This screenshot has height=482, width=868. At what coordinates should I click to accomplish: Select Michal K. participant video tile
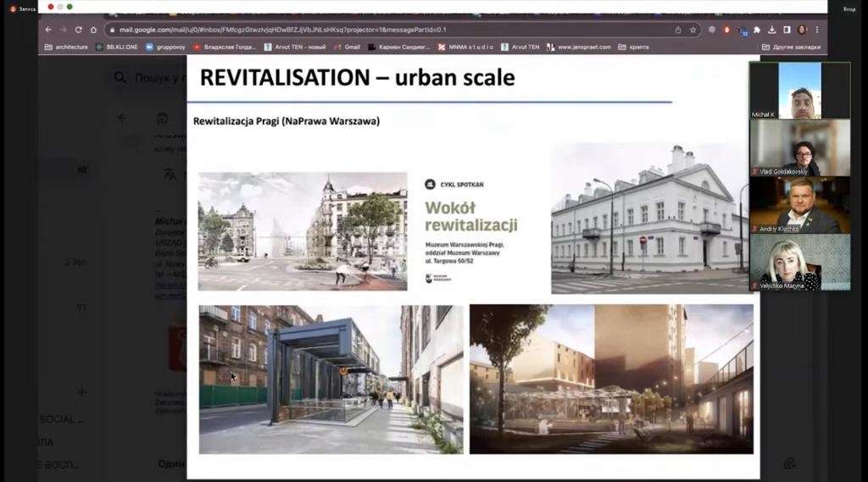point(799,91)
